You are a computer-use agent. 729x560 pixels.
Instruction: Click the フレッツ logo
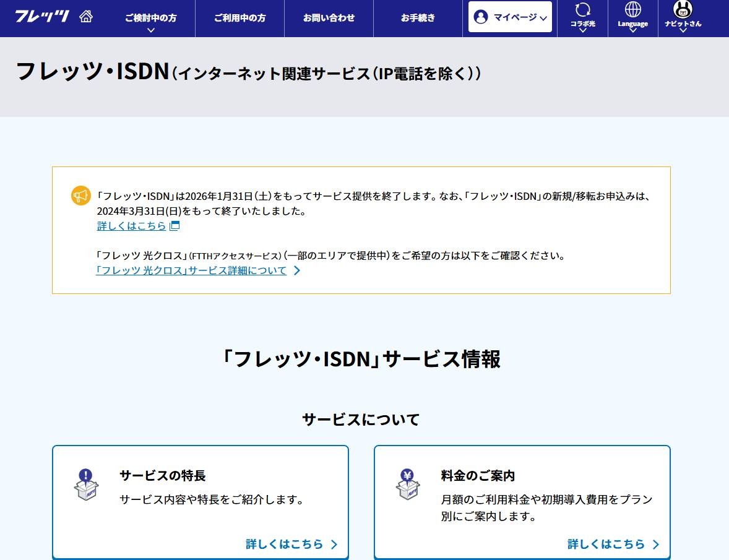click(42, 17)
